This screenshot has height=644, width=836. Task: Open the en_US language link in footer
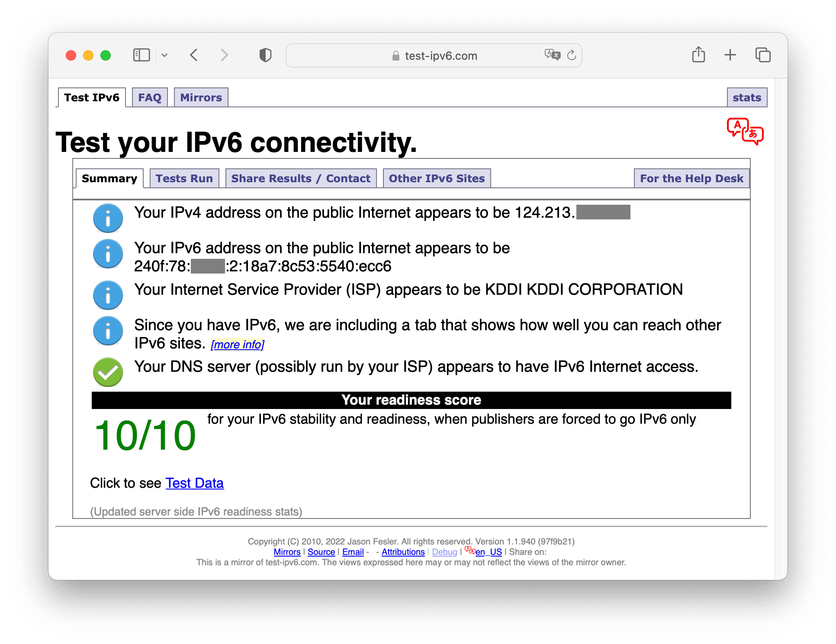pyautogui.click(x=489, y=552)
